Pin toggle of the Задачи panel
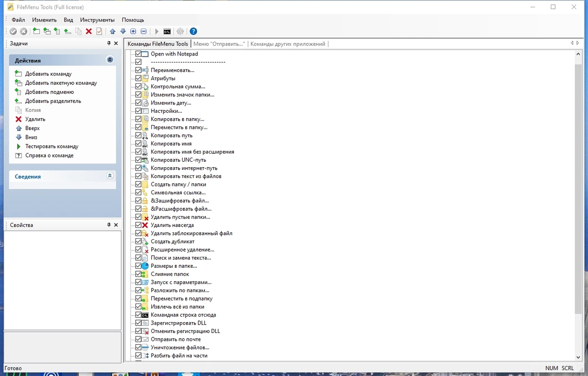588x376 pixels. pyautogui.click(x=109, y=44)
